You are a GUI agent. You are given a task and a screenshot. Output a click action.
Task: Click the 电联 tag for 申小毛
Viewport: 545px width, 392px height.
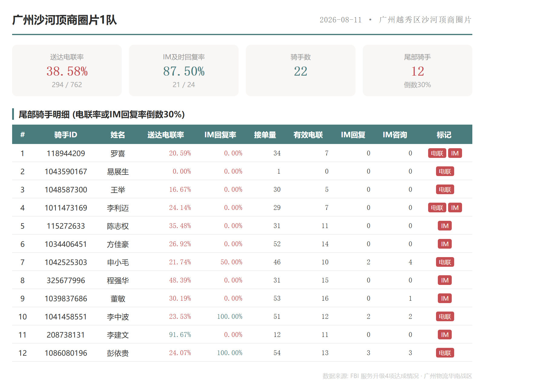click(x=445, y=262)
